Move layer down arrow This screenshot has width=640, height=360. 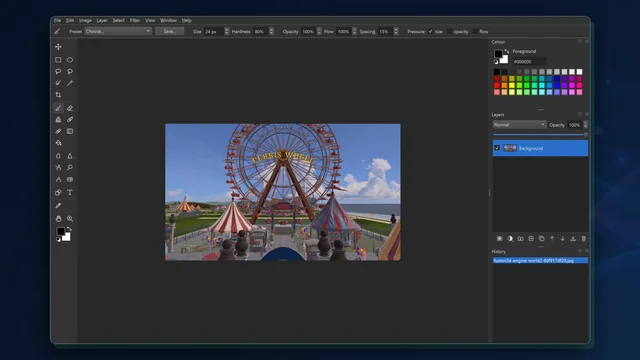(562, 239)
